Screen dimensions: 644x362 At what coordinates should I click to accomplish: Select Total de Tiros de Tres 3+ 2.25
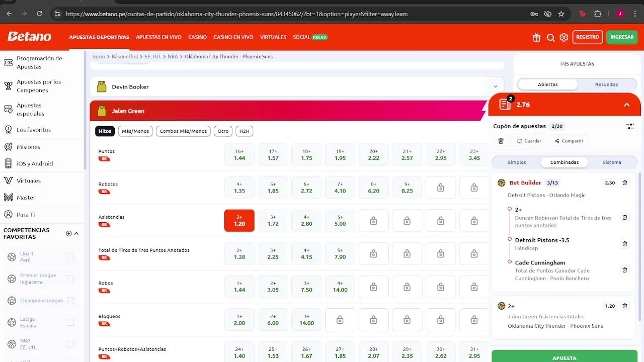[x=273, y=253]
